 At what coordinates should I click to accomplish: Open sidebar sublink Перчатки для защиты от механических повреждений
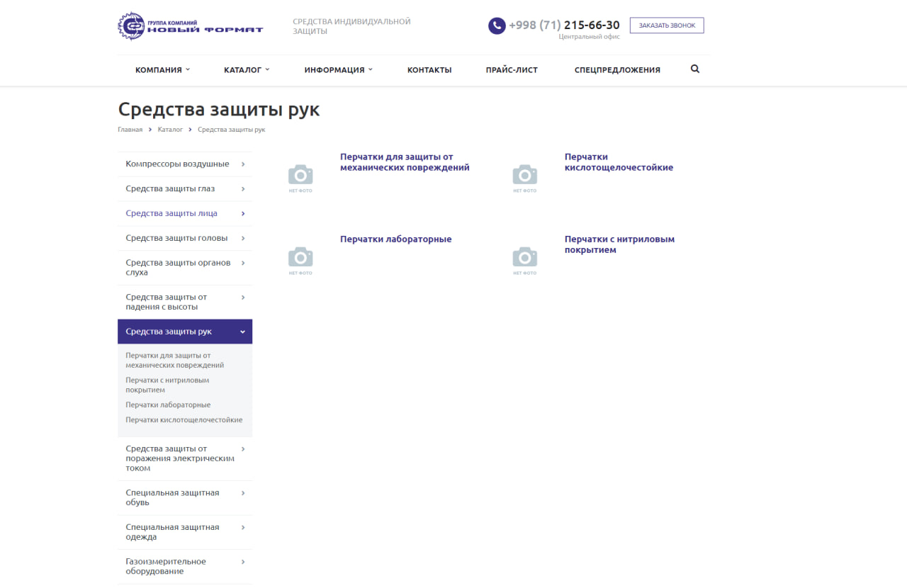click(x=175, y=361)
